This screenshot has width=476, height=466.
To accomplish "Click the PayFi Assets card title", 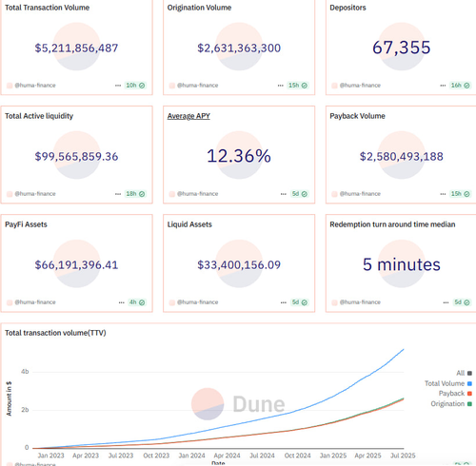I will [26, 224].
